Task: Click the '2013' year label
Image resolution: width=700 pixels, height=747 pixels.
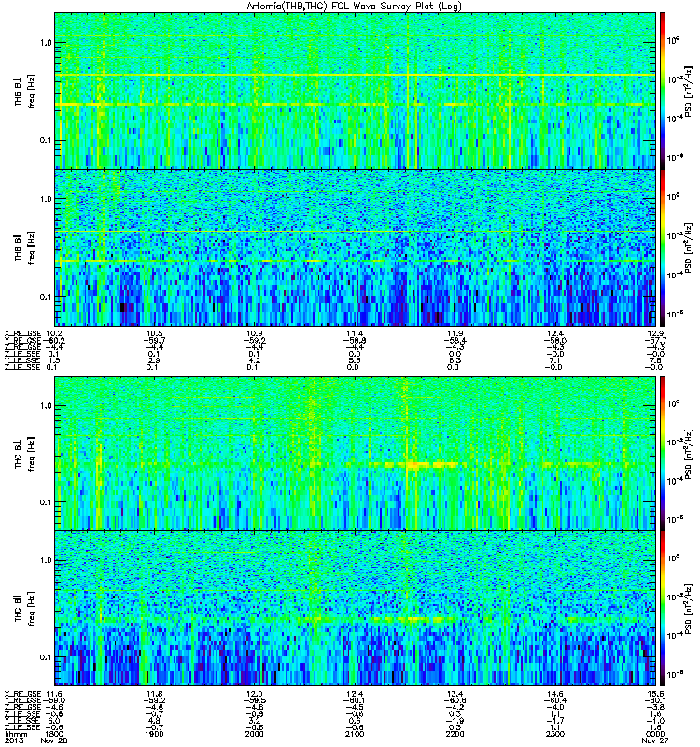Action: [x=13, y=740]
